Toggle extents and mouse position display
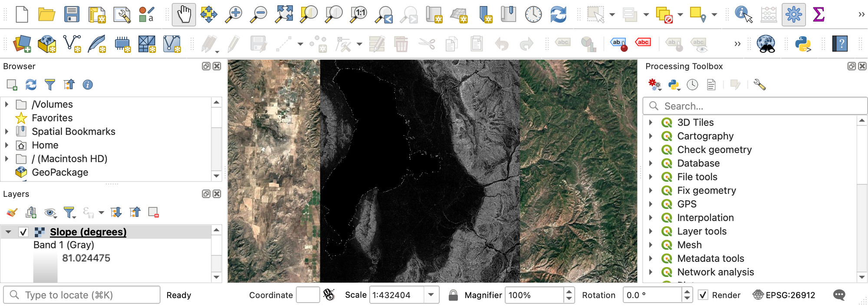The width and height of the screenshot is (868, 306). (329, 295)
